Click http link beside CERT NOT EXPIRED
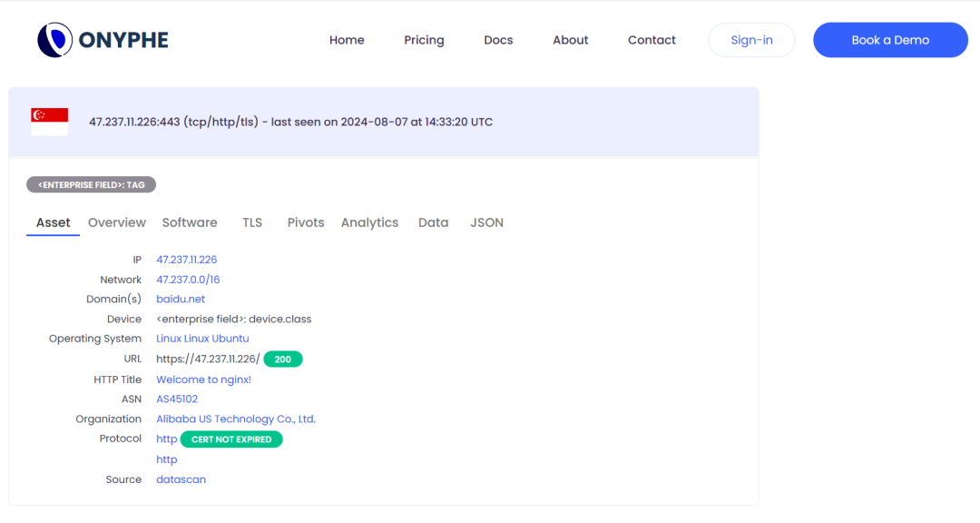This screenshot has height=523, width=980. pos(166,439)
